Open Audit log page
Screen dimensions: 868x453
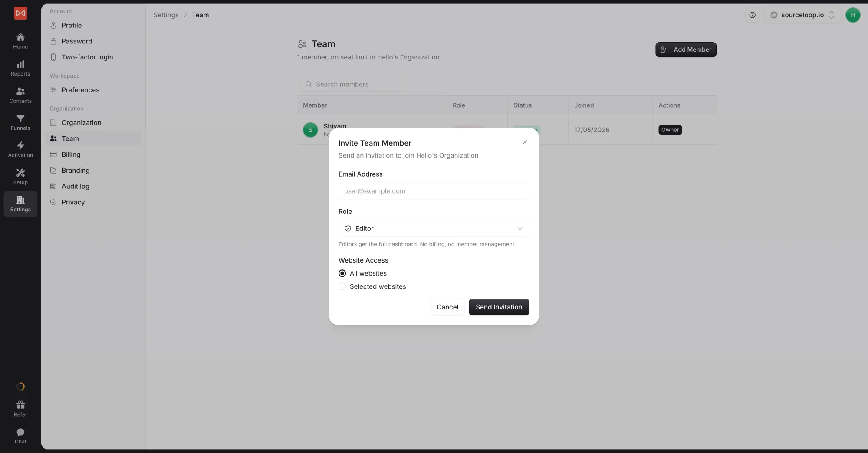[x=94, y=186]
